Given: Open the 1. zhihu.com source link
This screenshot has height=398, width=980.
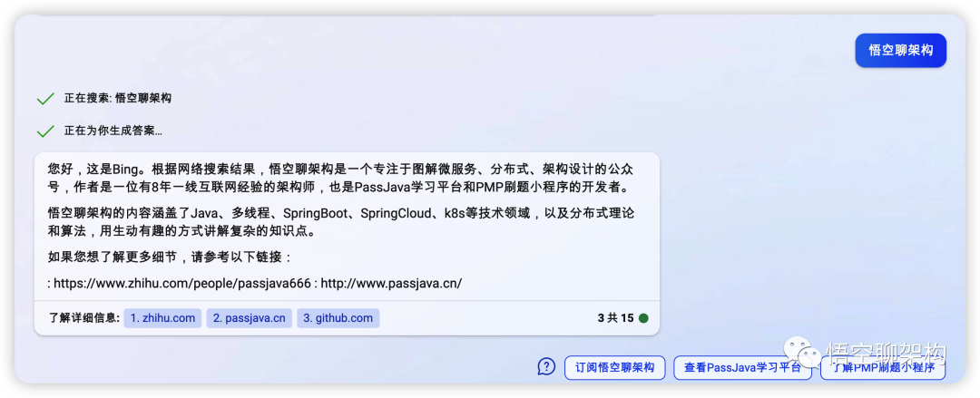Looking at the screenshot, I should click(x=162, y=318).
